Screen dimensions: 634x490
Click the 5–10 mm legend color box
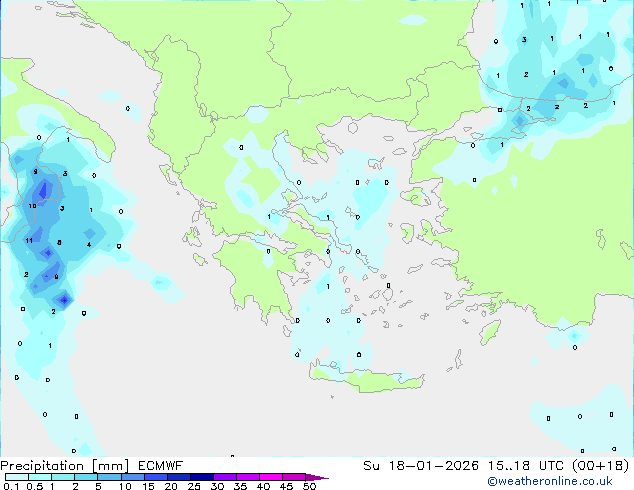click(109, 477)
